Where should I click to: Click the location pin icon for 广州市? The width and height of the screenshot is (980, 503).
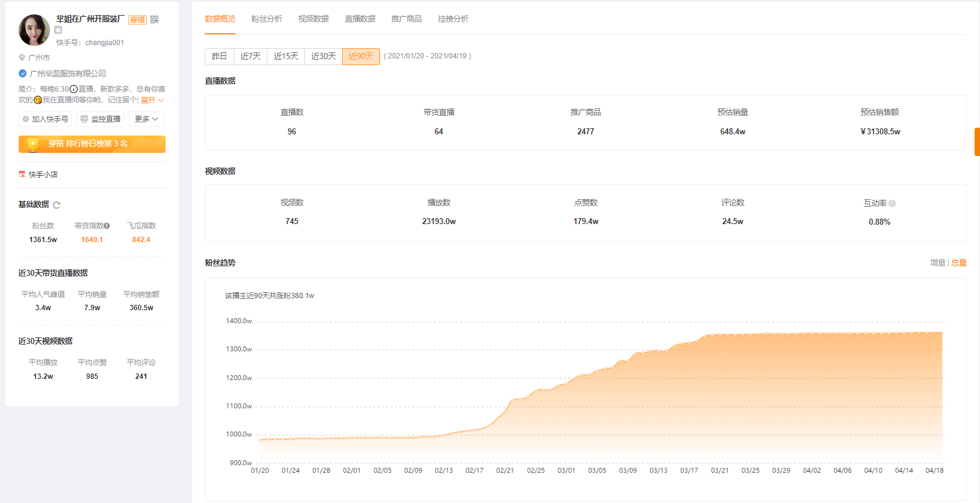pos(22,58)
